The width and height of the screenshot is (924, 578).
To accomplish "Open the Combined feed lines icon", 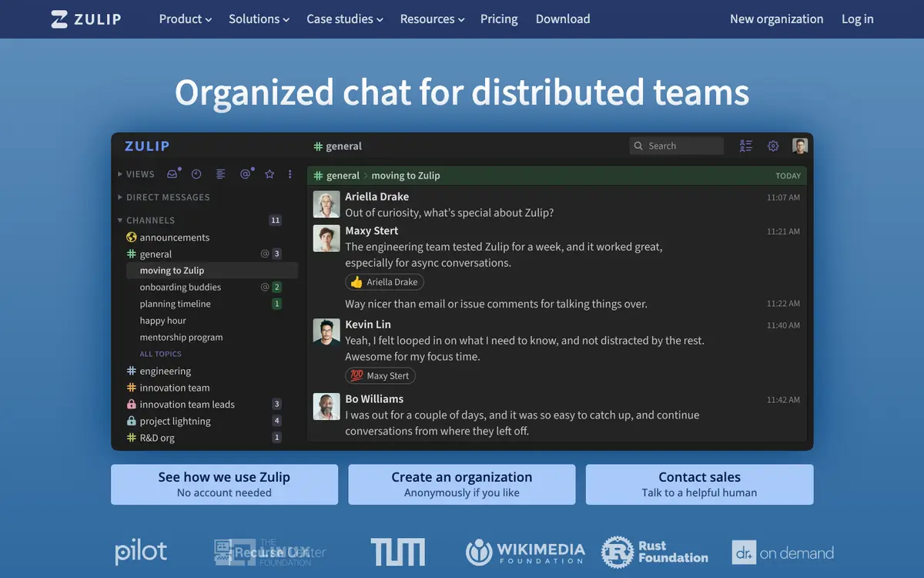I will click(221, 174).
